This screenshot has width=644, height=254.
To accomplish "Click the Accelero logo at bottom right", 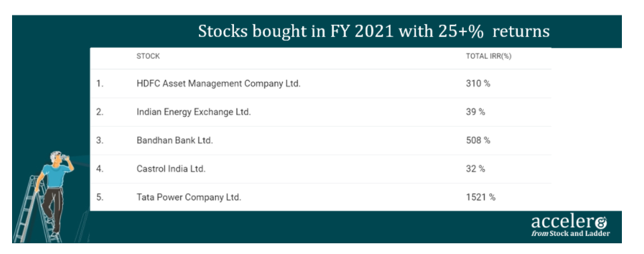I will pos(570,226).
